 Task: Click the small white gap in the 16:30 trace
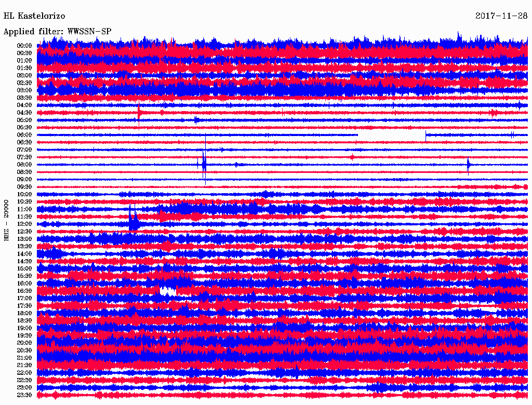click(x=167, y=291)
